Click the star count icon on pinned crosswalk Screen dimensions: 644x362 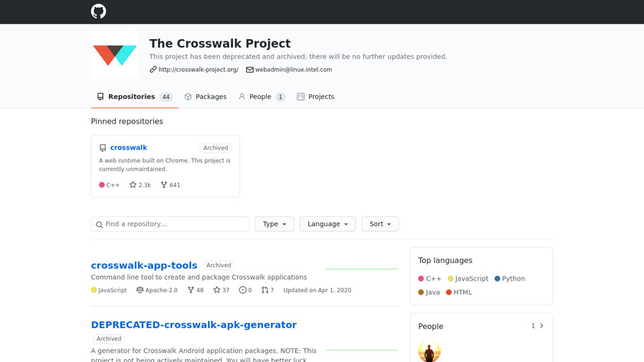point(133,185)
